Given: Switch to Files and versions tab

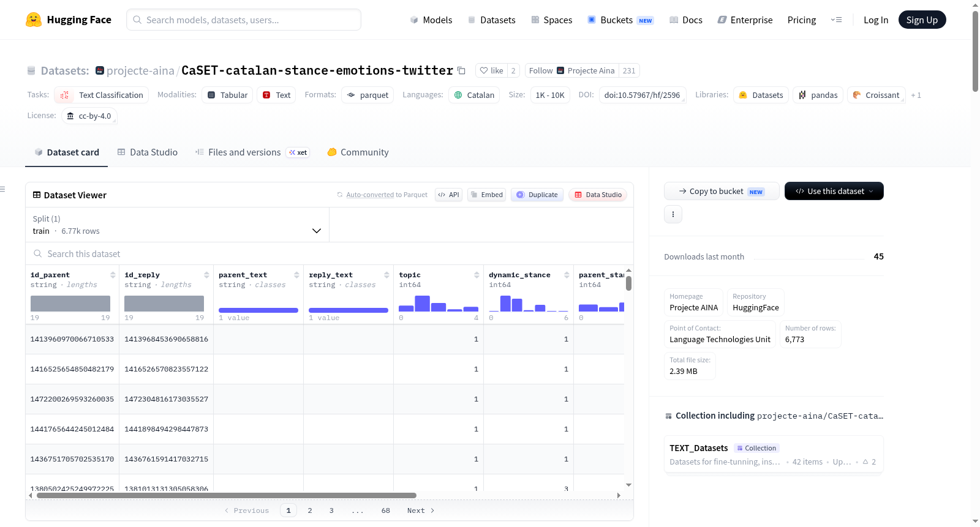Looking at the screenshot, I should pyautogui.click(x=252, y=152).
